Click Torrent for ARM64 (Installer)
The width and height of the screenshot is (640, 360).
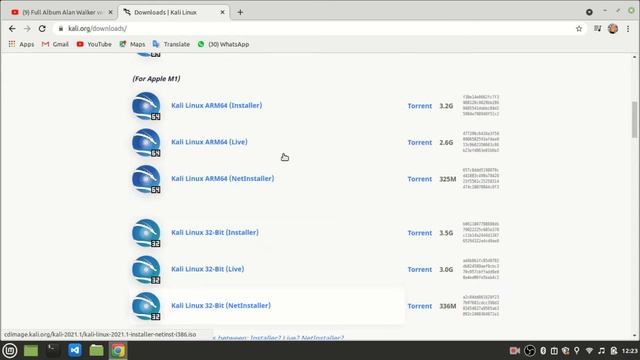click(420, 106)
